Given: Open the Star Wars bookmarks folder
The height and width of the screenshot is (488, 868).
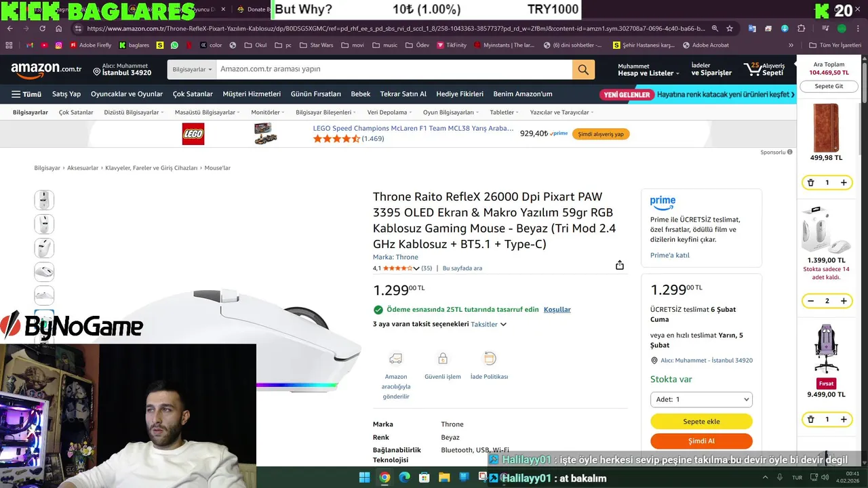Looking at the screenshot, I should 317,45.
